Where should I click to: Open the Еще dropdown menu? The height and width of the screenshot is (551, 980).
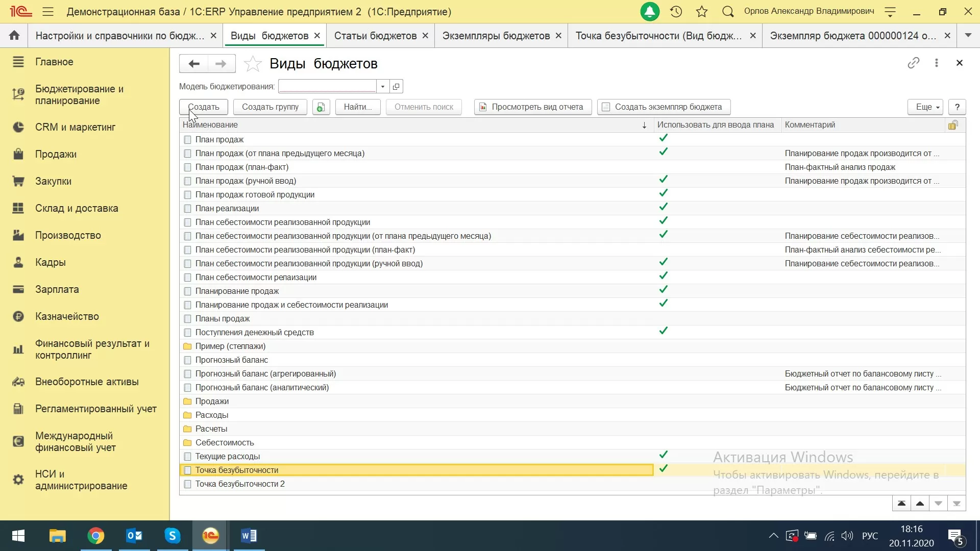click(925, 107)
